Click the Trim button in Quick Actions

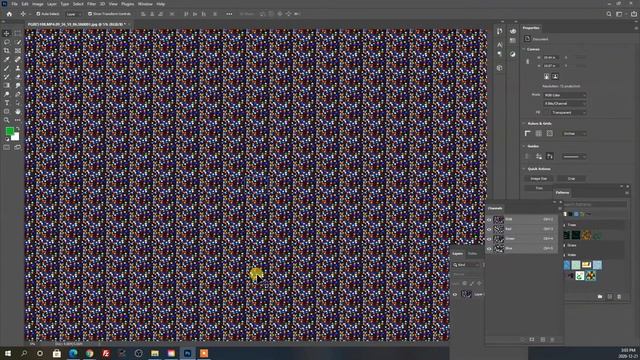(x=539, y=188)
